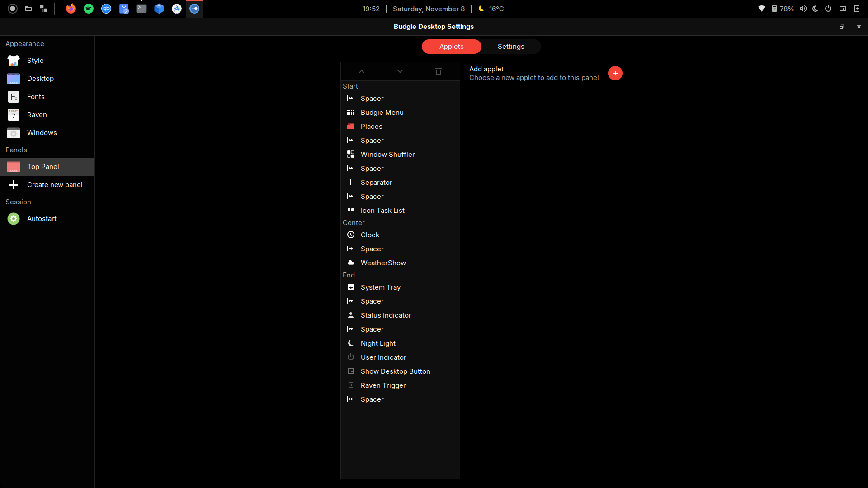This screenshot has width=868, height=488.
Task: Select the WeatherShow applet entry
Action: tap(383, 263)
